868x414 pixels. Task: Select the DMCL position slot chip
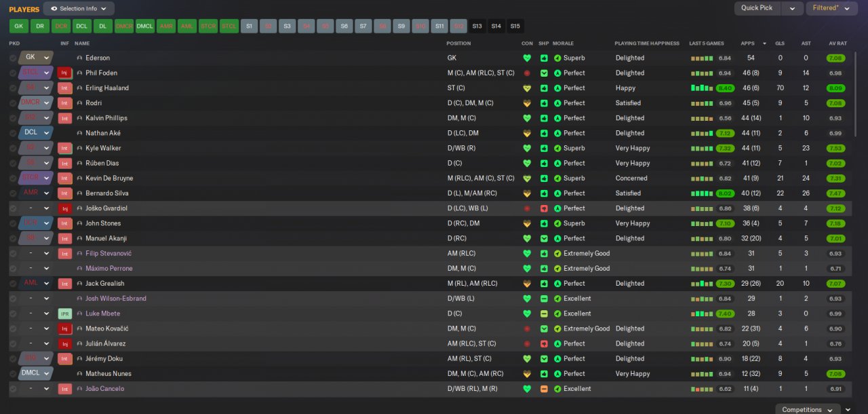145,26
